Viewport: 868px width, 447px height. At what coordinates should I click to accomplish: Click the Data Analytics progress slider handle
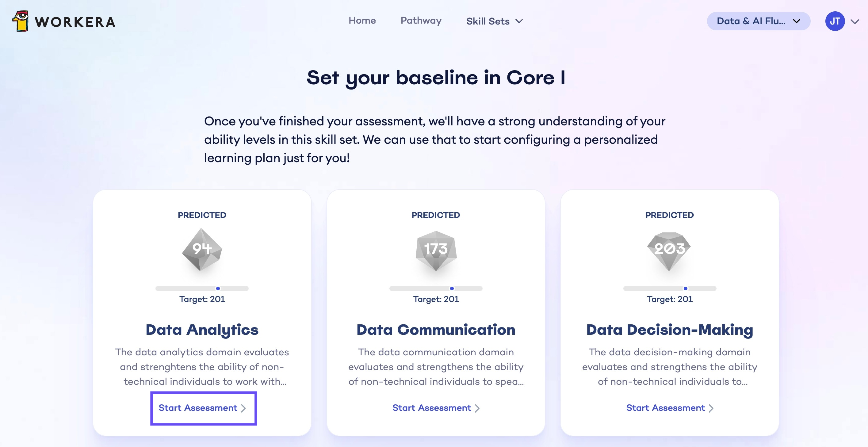click(x=218, y=288)
